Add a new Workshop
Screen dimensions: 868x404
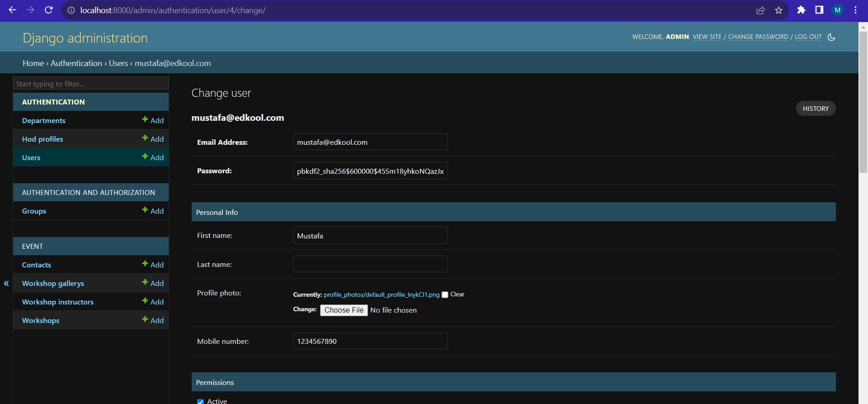click(x=153, y=320)
